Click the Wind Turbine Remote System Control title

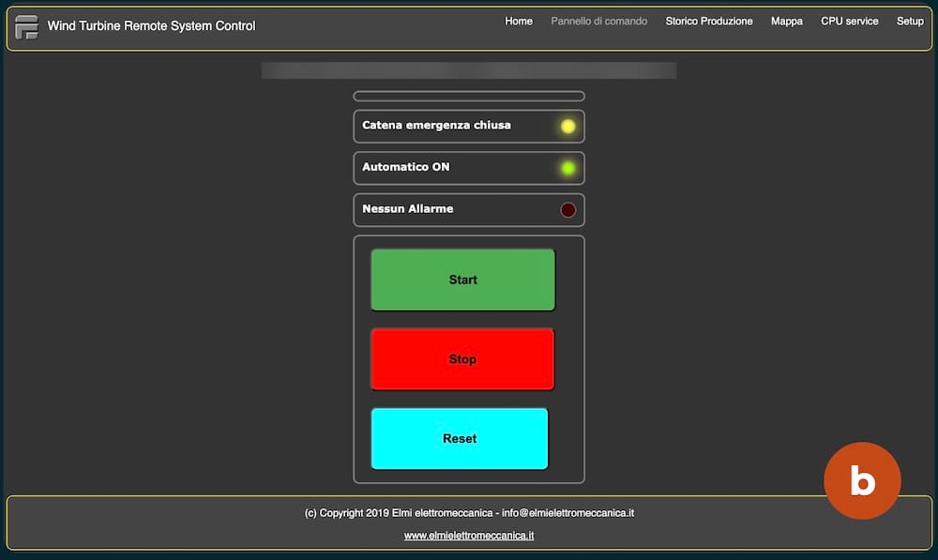click(x=151, y=25)
